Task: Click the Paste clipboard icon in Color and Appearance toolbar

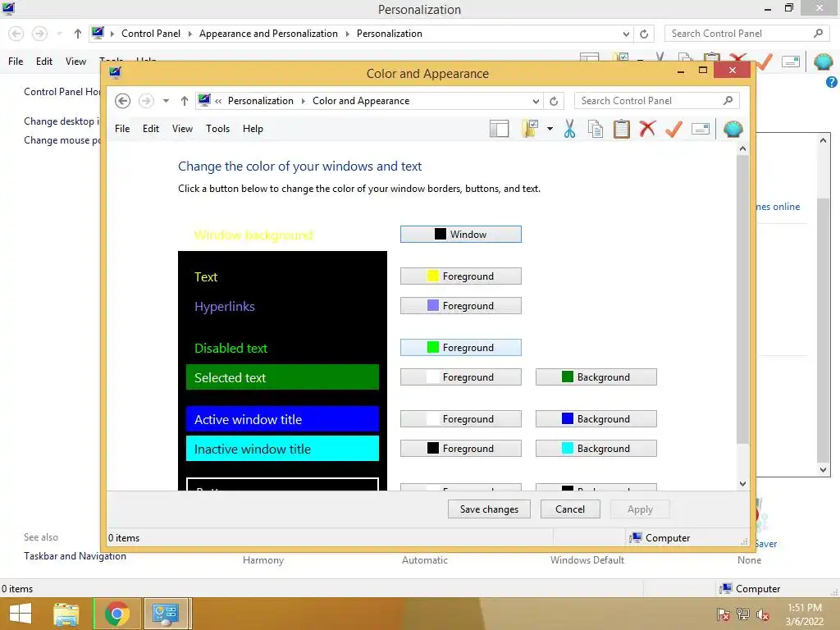Action: click(622, 129)
